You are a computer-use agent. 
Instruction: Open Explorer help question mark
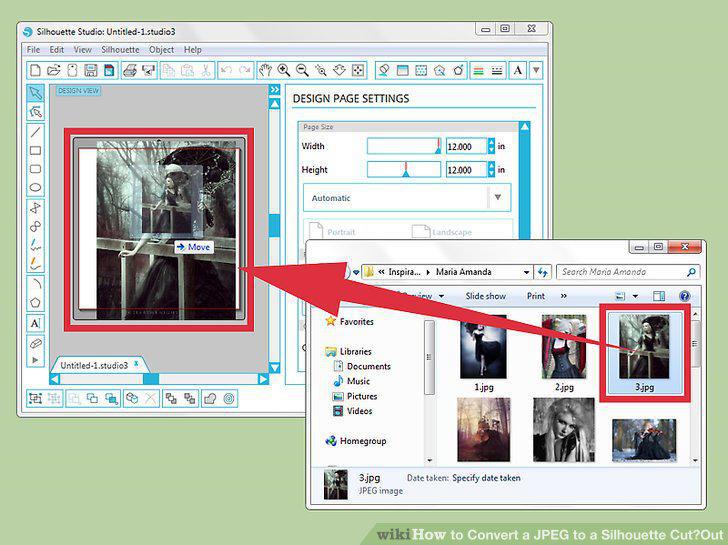(684, 296)
